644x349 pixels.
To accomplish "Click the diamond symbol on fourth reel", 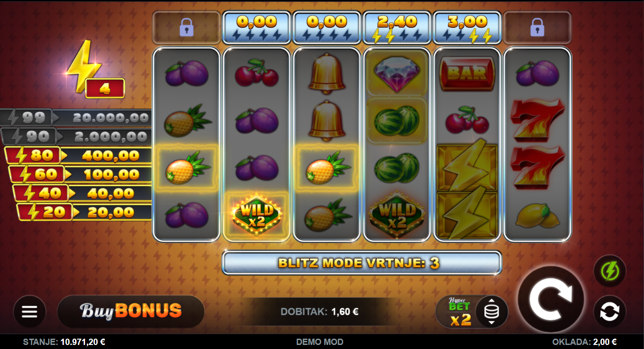I will pyautogui.click(x=397, y=73).
